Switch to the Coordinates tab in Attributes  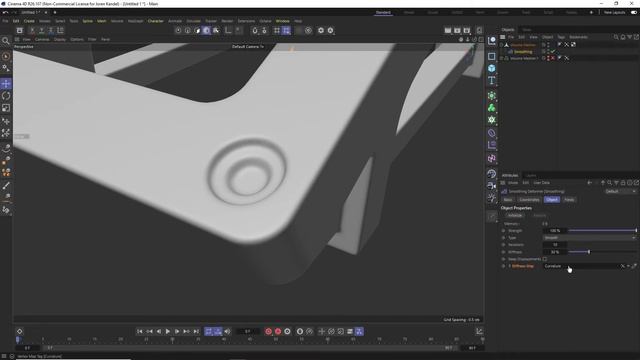coord(529,200)
